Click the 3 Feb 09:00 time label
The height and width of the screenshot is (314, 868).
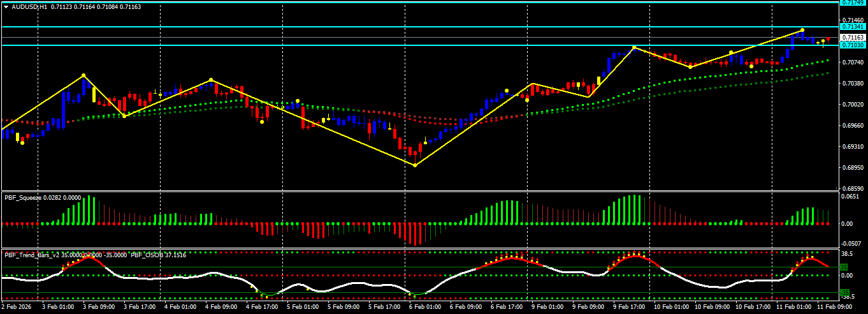coord(99,307)
